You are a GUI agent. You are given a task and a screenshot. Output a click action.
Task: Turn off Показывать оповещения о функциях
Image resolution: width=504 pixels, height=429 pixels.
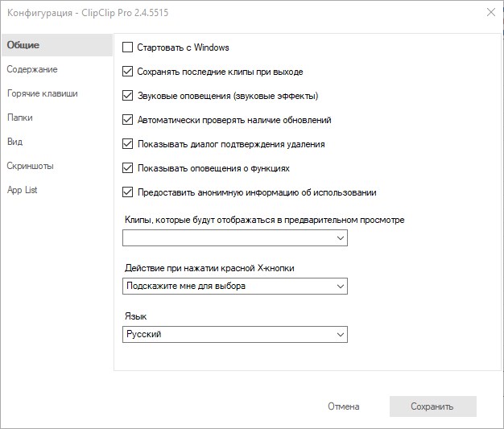(x=127, y=168)
